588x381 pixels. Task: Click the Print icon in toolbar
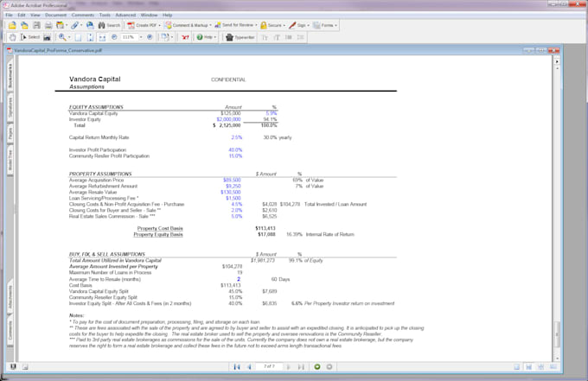coord(48,26)
